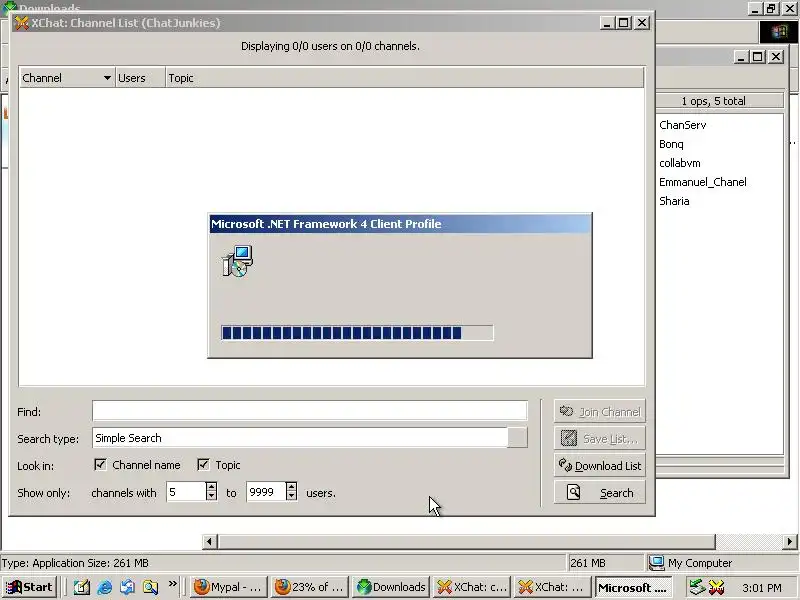Click the Start button
Image resolution: width=800 pixels, height=600 pixels.
[x=29, y=587]
